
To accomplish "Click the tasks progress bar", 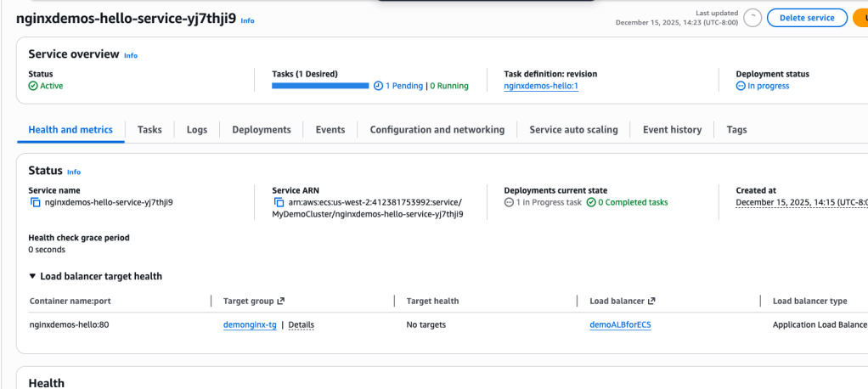I will tap(320, 86).
